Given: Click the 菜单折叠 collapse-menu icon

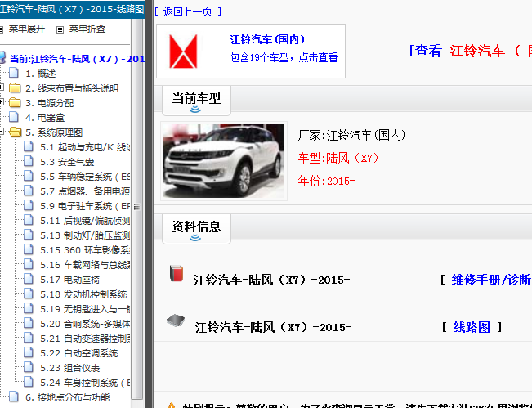Looking at the screenshot, I should [60, 29].
